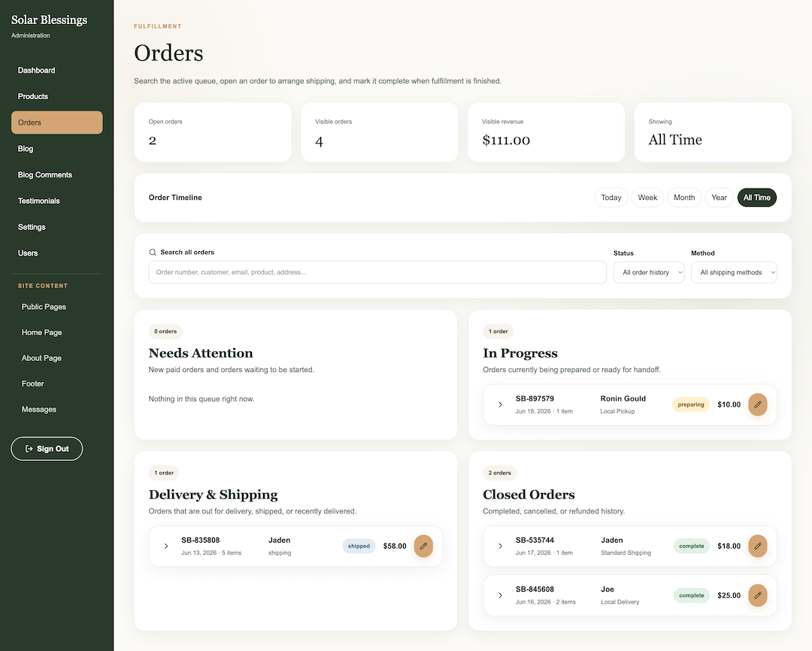Click the Sign Out button
Screen dimensions: 812x651
(47, 449)
